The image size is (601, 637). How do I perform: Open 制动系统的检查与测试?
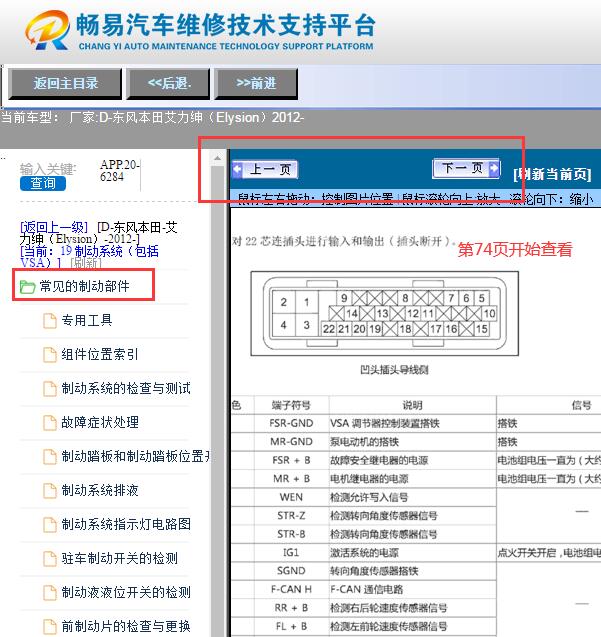(126, 388)
